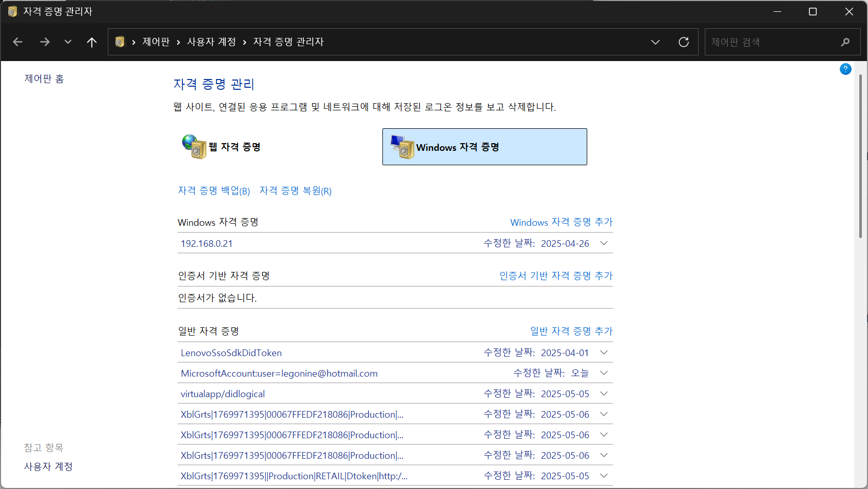The height and width of the screenshot is (489, 868).
Task: Expand address bar history dropdown
Action: pyautogui.click(x=655, y=42)
